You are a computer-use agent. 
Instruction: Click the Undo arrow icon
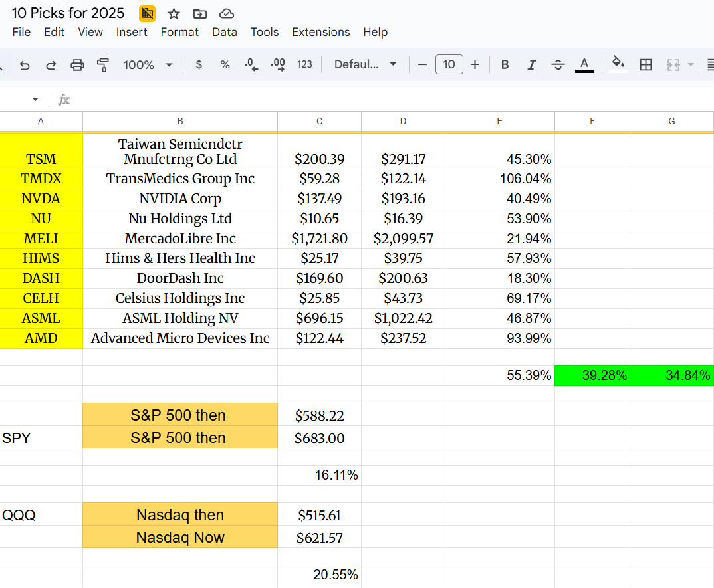point(25,65)
